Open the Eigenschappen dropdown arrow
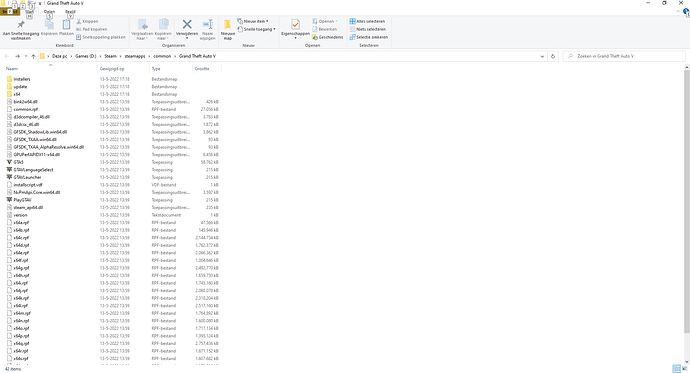690x373 pixels. pos(295,38)
